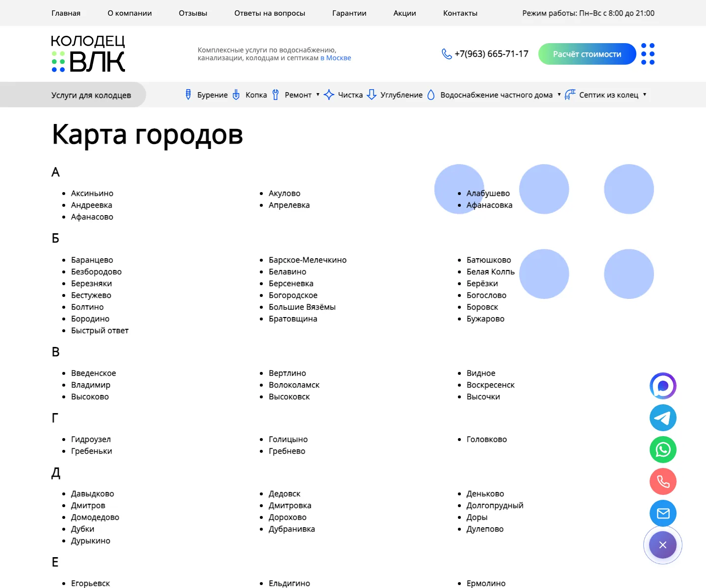This screenshot has height=588, width=706.
Task: Open the Бородино city link
Action: 90,319
